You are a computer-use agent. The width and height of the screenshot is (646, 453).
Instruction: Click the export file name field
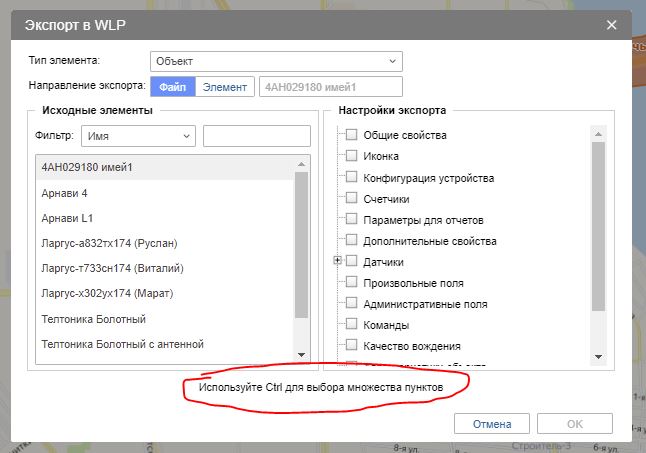click(330, 87)
